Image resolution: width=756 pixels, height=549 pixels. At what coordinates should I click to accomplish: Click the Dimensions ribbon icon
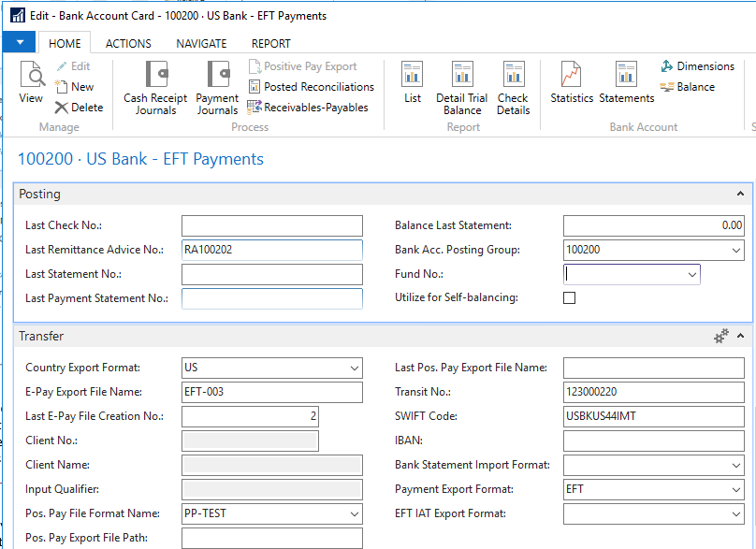(x=697, y=66)
